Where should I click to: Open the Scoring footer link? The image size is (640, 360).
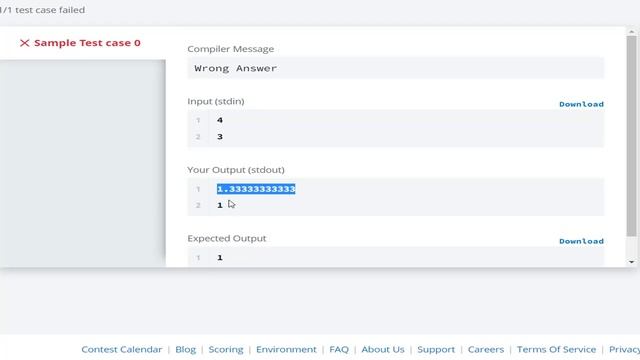pyautogui.click(x=226, y=349)
